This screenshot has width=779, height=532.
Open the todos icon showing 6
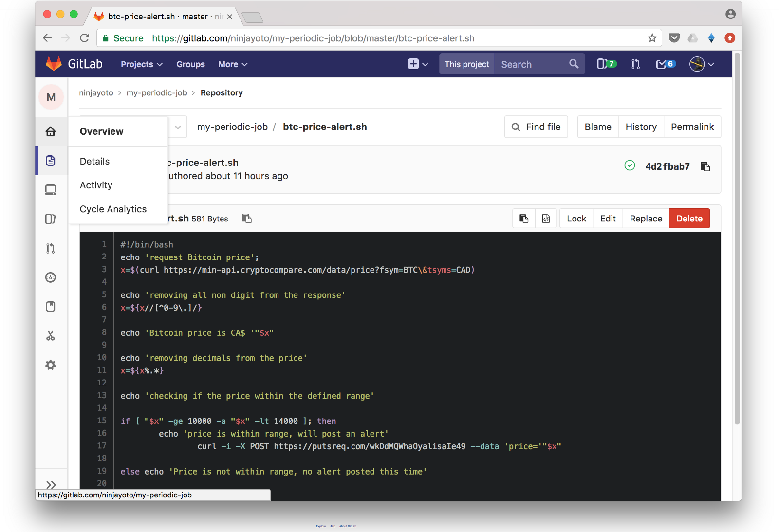[666, 64]
